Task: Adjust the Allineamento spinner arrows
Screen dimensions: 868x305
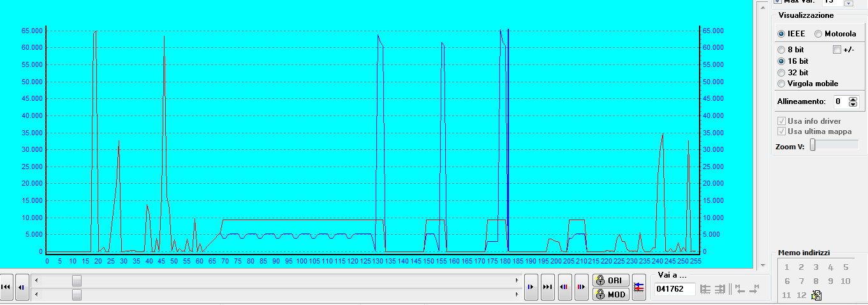Action: click(x=853, y=101)
